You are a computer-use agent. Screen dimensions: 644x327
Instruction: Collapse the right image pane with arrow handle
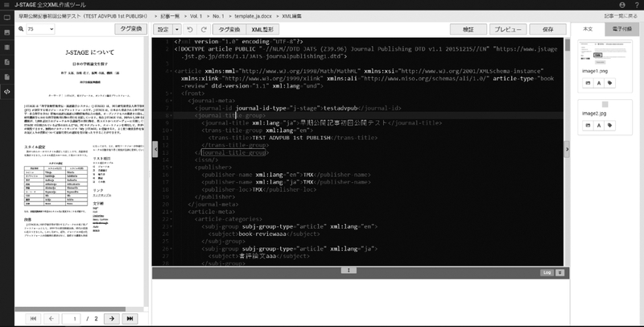[x=568, y=149]
